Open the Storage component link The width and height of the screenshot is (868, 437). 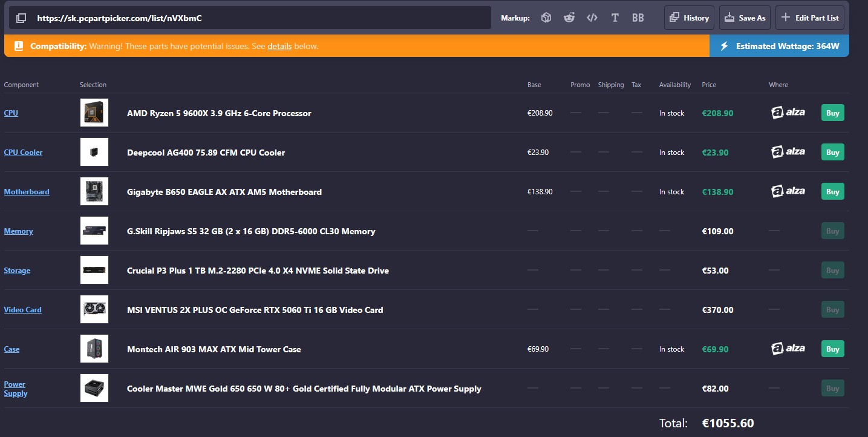click(x=17, y=271)
